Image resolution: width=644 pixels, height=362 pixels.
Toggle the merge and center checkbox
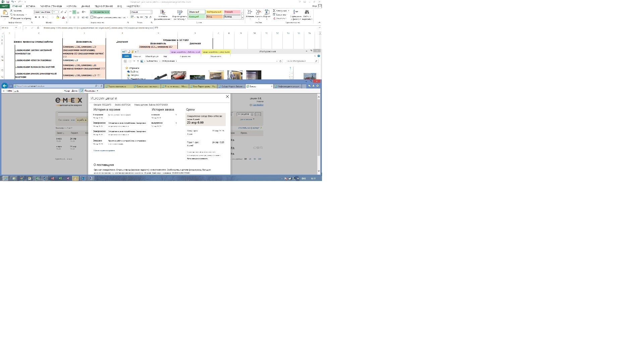92,17
